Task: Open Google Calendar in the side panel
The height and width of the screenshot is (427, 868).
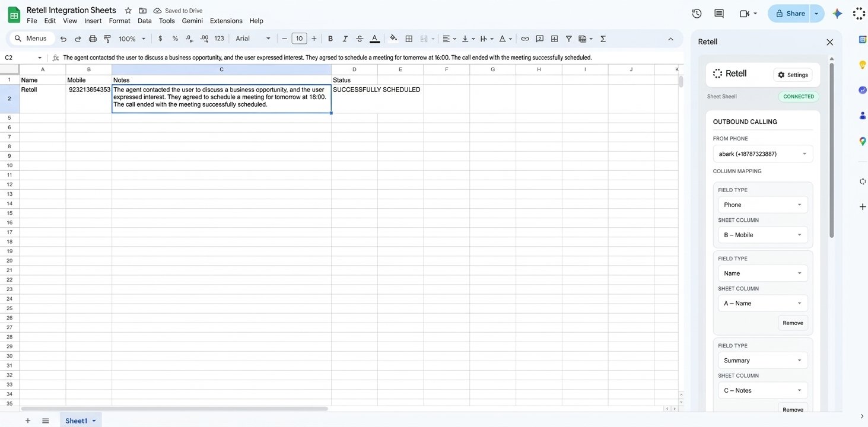Action: point(863,39)
